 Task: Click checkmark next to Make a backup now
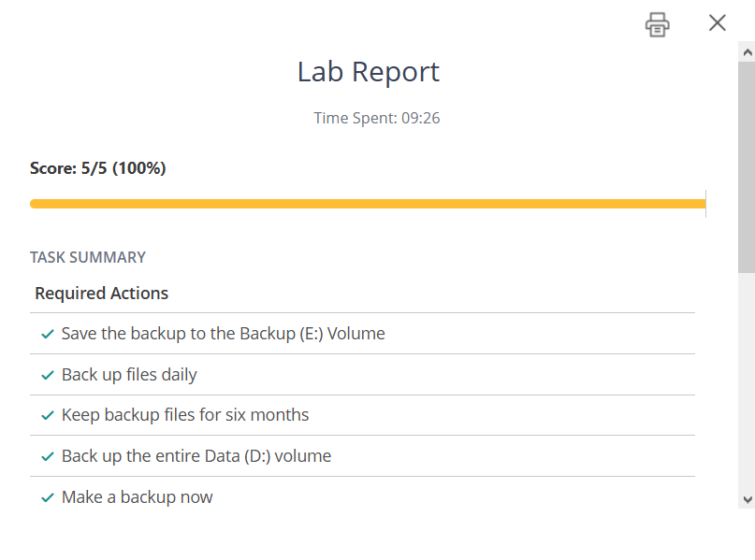coord(47,497)
